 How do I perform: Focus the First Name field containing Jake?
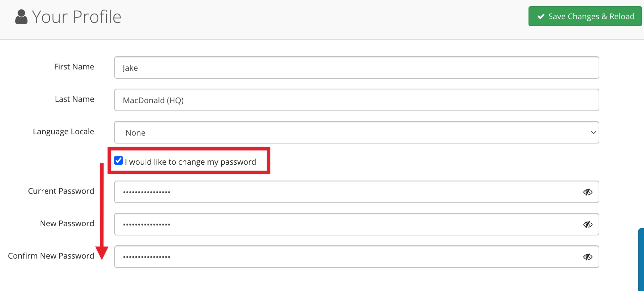pos(356,67)
